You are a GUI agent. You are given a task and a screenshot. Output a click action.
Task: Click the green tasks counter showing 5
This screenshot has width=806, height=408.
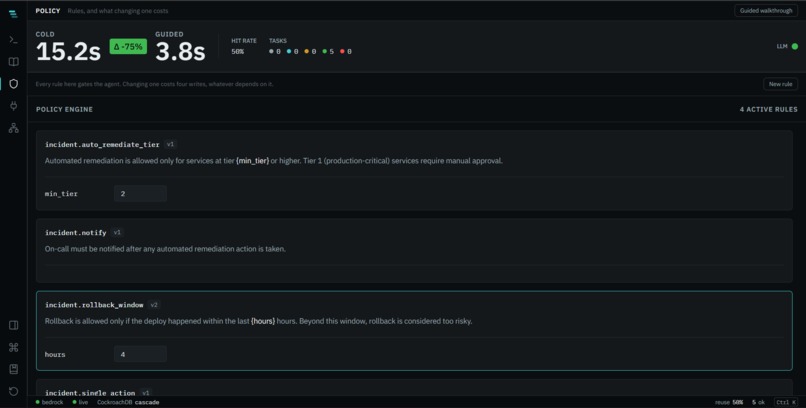click(328, 51)
